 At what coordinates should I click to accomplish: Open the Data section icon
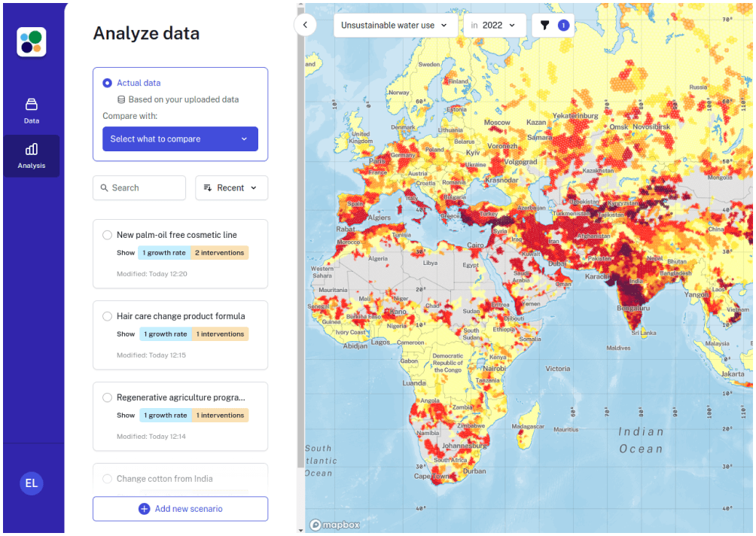click(x=32, y=104)
